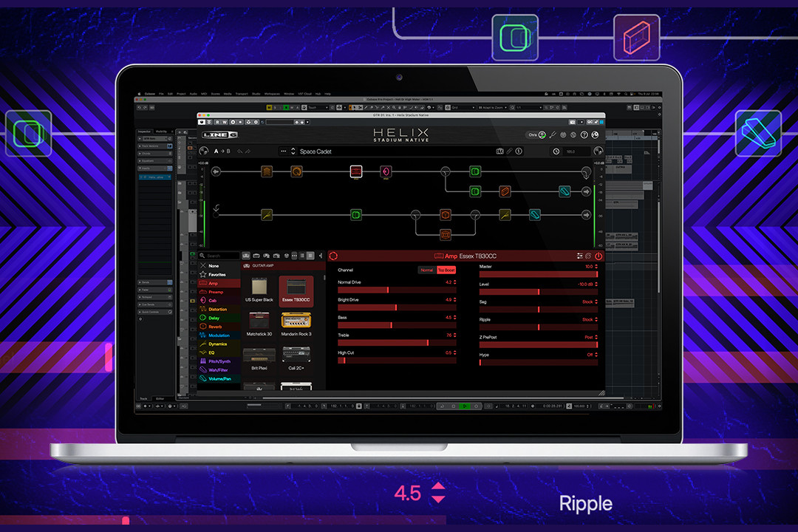Toggle Read automation R in the plugin toolbar

(x=217, y=122)
